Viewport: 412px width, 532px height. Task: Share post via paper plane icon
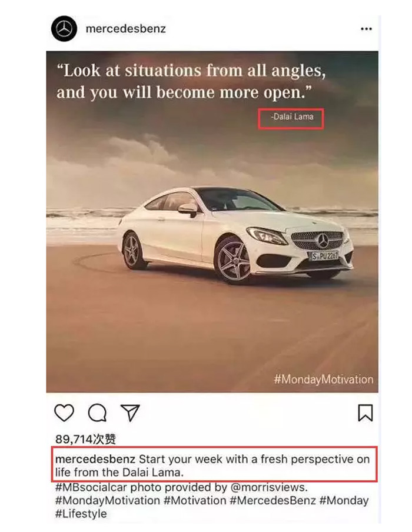130,413
